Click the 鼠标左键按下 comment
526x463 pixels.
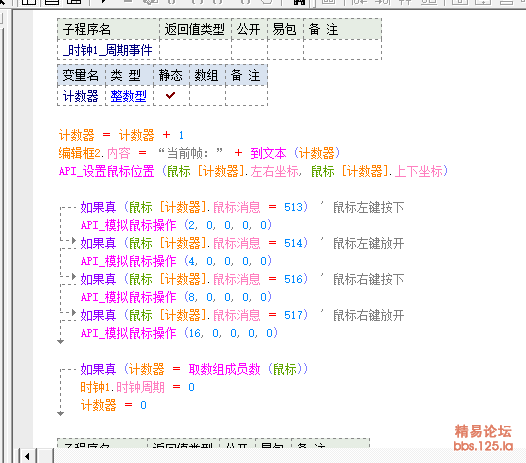[369, 207]
